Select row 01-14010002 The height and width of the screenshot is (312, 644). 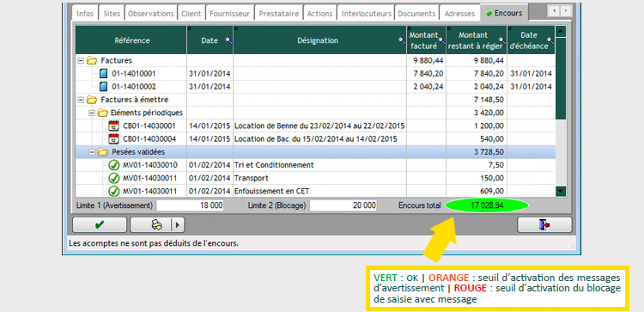pos(315,87)
